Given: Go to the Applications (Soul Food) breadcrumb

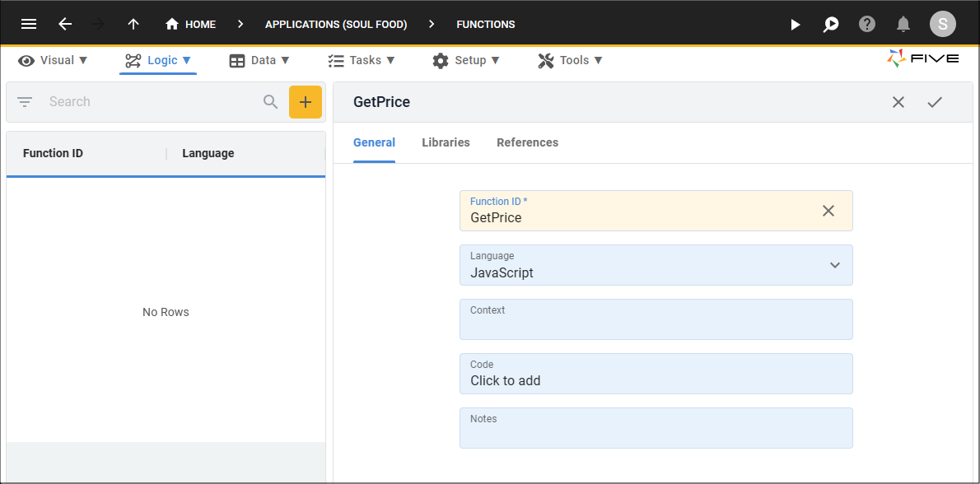Looking at the screenshot, I should 336,25.
